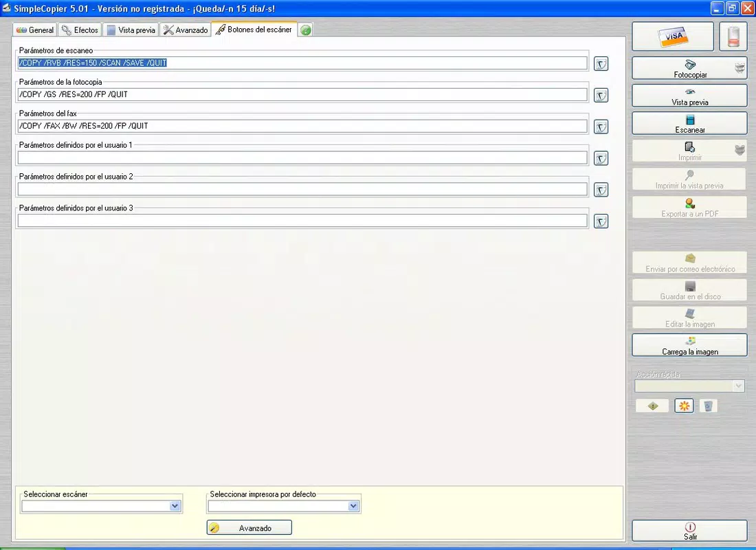The width and height of the screenshot is (756, 550).
Task: Click the Parámetros de la fotocopia field
Action: (x=302, y=95)
